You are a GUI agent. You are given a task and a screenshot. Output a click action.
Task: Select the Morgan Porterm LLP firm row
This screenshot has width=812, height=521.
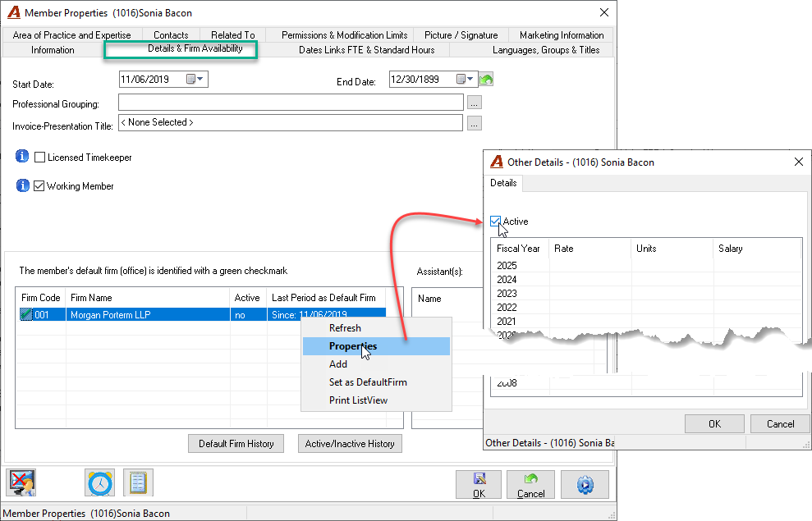point(201,314)
